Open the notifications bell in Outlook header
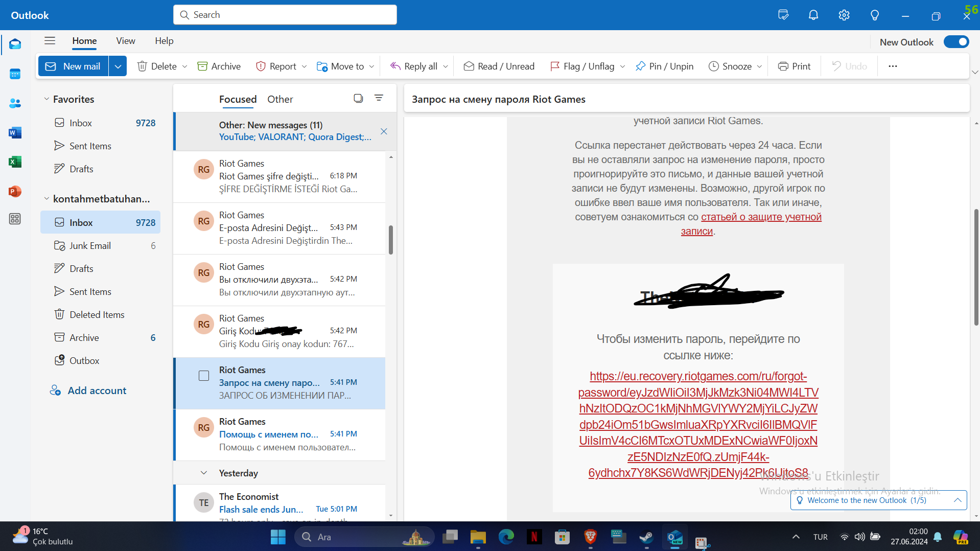Viewport: 980px width, 551px height. tap(813, 15)
